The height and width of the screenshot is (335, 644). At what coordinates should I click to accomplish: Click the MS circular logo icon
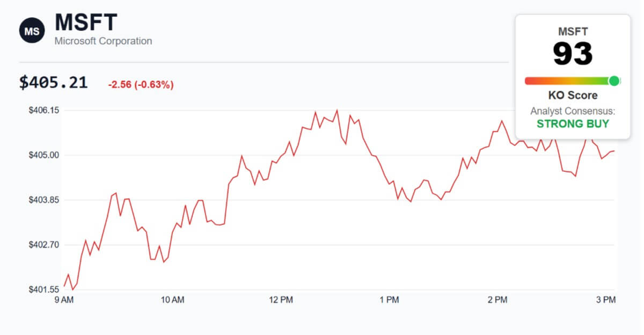(x=32, y=31)
